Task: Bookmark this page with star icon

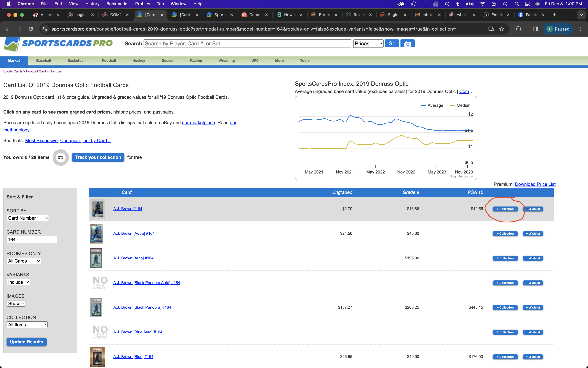Action: tap(502, 29)
